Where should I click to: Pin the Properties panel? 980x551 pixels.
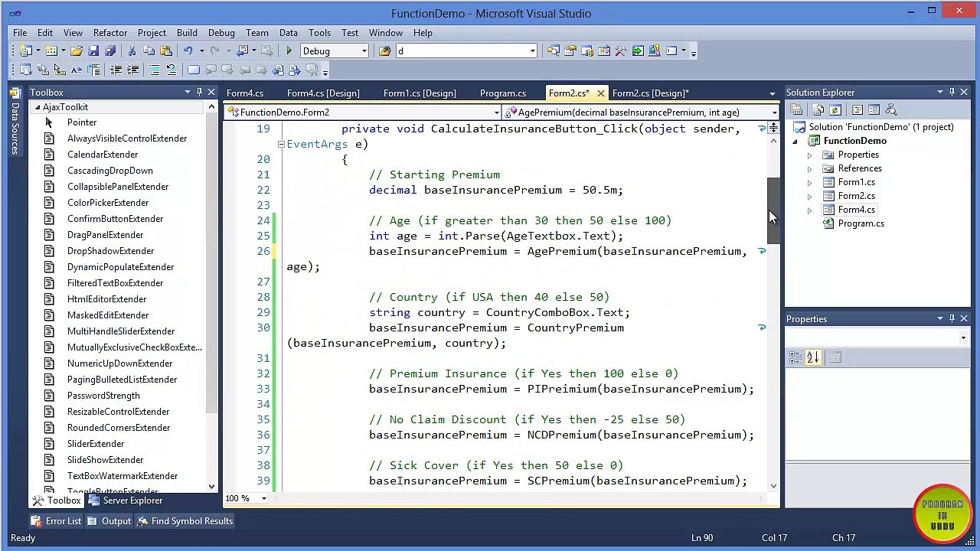952,318
